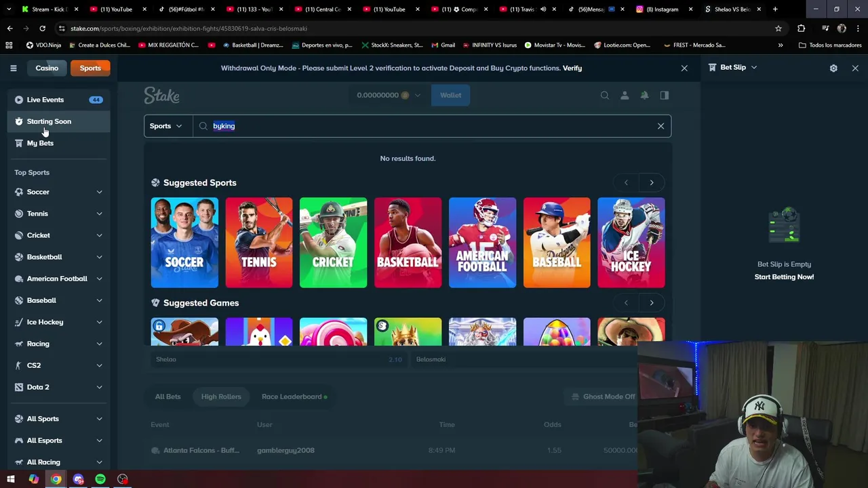The image size is (868, 488).
Task: Open the American Football suggested sport card
Action: 482,243
